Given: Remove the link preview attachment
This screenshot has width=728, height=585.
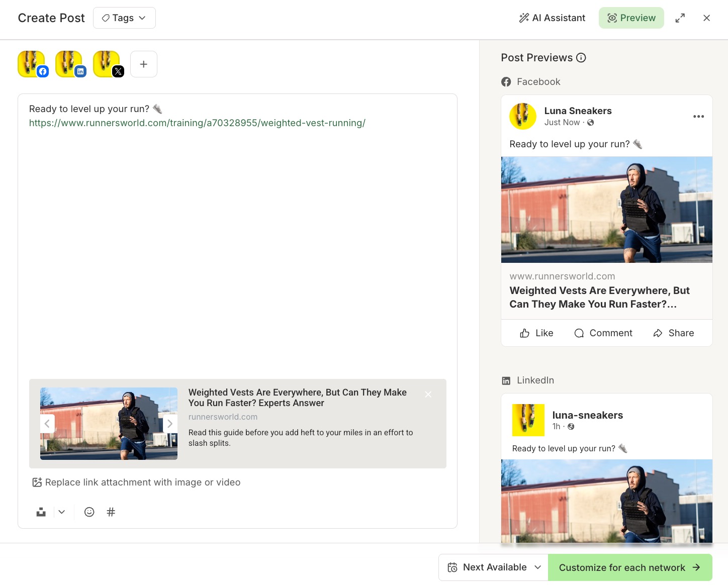Looking at the screenshot, I should click(428, 395).
